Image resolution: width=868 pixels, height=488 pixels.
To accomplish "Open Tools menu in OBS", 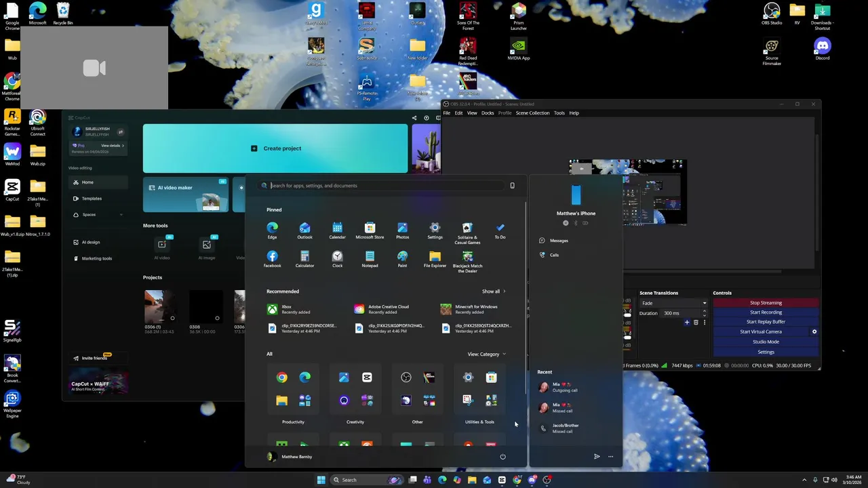I will (x=559, y=113).
